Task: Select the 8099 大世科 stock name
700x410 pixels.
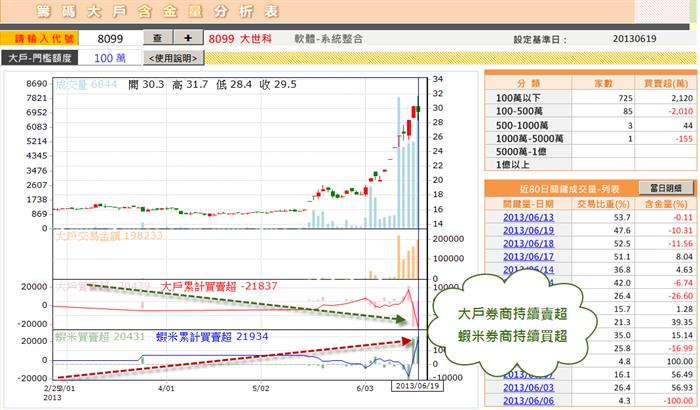Action: (x=240, y=39)
